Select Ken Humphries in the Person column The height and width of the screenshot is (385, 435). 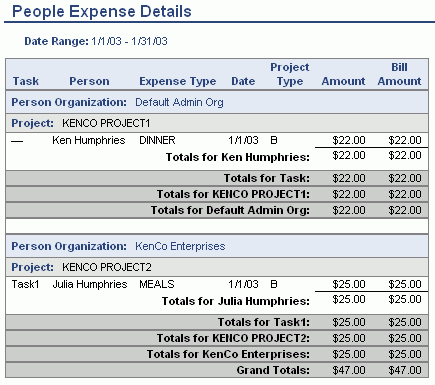tap(89, 140)
